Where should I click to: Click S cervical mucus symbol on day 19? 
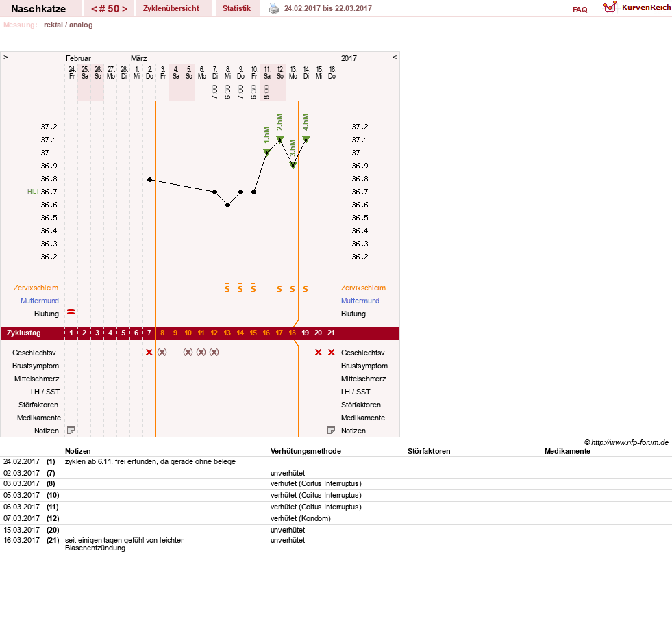[x=306, y=289]
